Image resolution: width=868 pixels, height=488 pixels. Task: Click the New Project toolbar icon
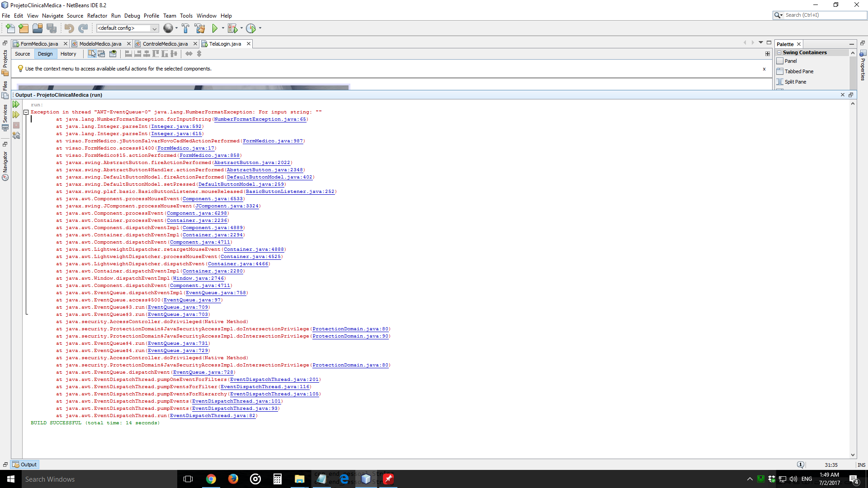coord(24,28)
